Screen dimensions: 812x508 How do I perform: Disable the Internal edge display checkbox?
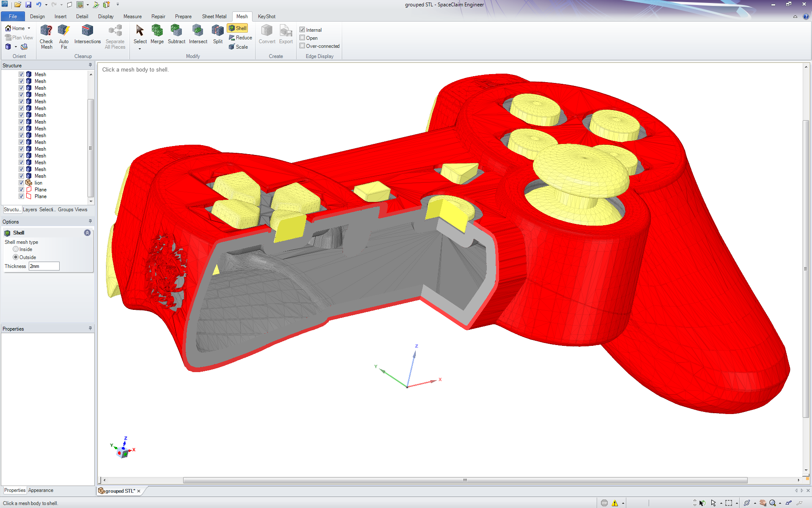(302, 30)
